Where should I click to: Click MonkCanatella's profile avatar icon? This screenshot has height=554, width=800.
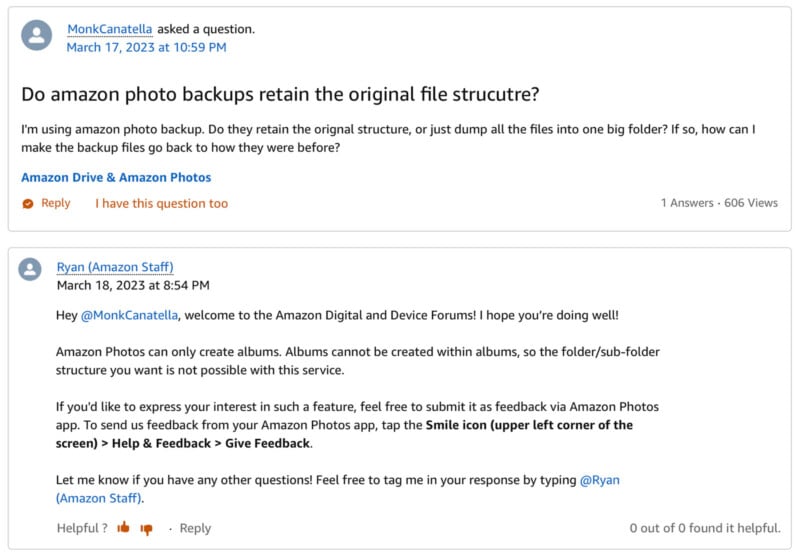(36, 35)
